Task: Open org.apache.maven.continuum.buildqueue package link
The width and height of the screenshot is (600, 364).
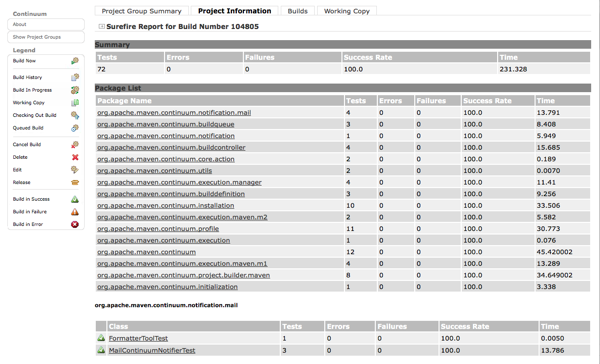Action: click(x=166, y=124)
